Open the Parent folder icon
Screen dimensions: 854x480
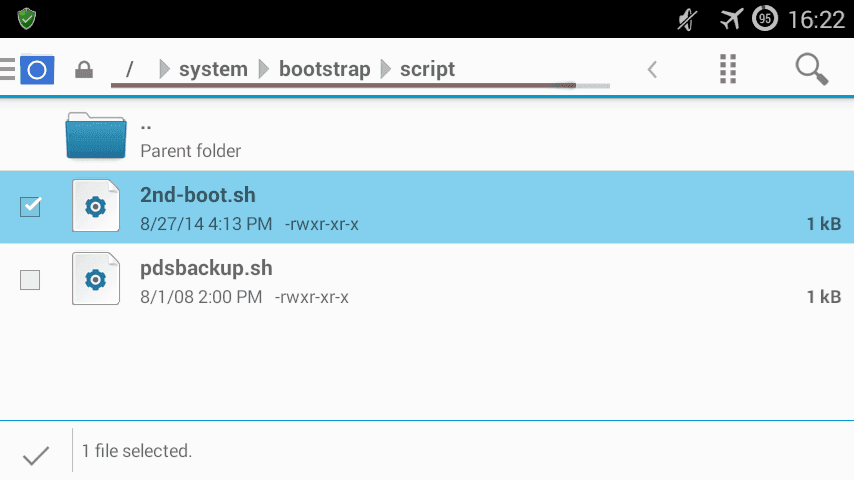96,136
